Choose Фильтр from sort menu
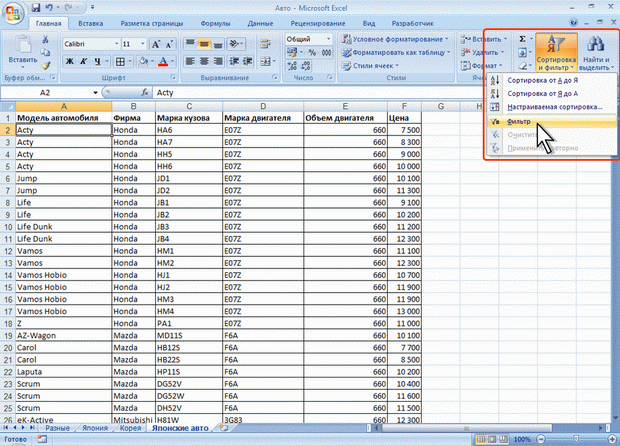 (x=551, y=121)
